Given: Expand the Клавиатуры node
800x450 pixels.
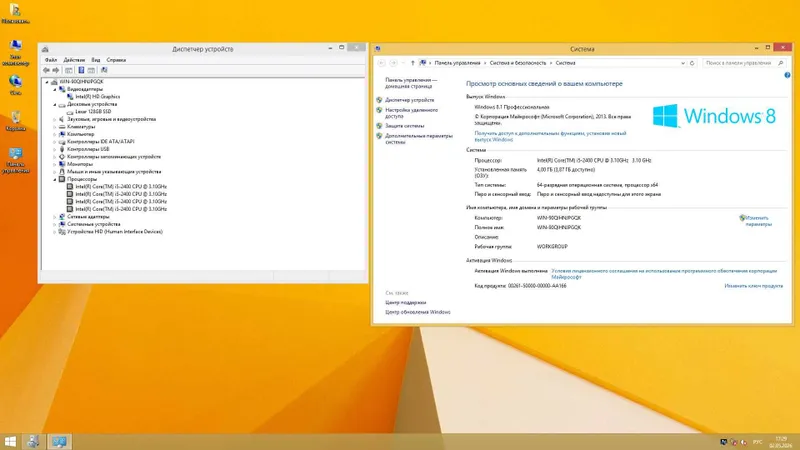Looking at the screenshot, I should pos(55,127).
